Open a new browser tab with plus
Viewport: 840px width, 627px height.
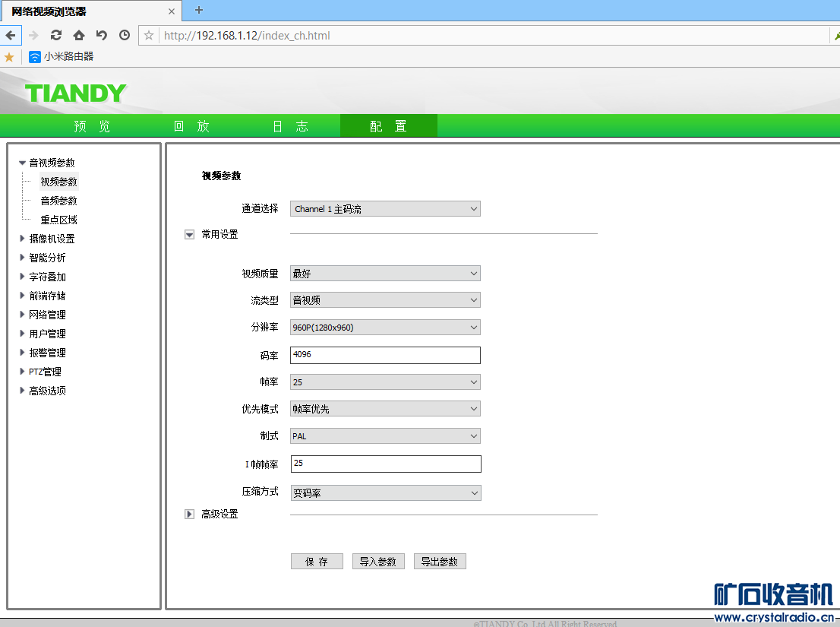pos(199,10)
